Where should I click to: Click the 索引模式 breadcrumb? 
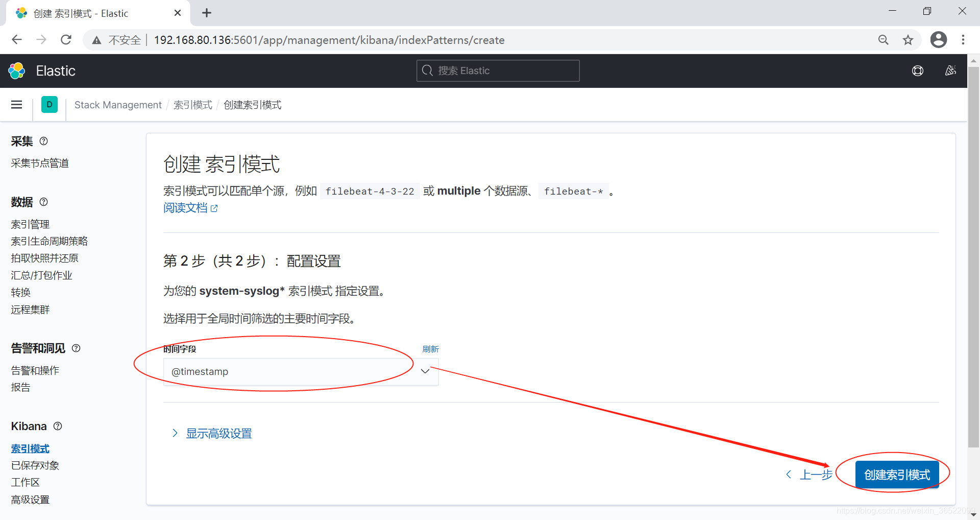click(x=193, y=105)
